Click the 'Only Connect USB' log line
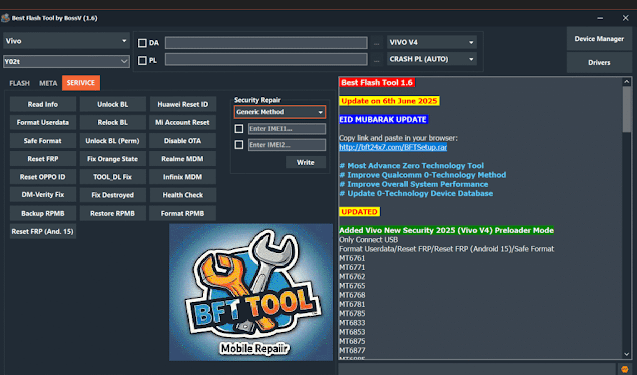The height and width of the screenshot is (375, 637). pos(368,240)
